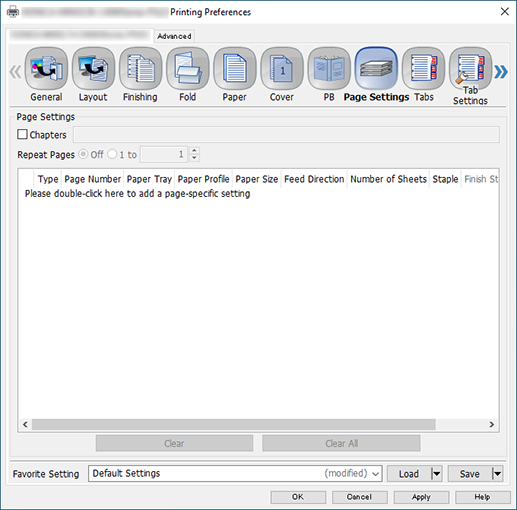The height and width of the screenshot is (510, 517).
Task: Decrease the Repeat Pages value with down arrow
Action: (x=194, y=158)
